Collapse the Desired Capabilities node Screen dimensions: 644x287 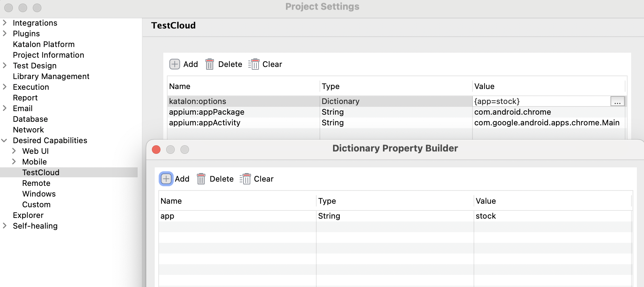pyautogui.click(x=4, y=140)
